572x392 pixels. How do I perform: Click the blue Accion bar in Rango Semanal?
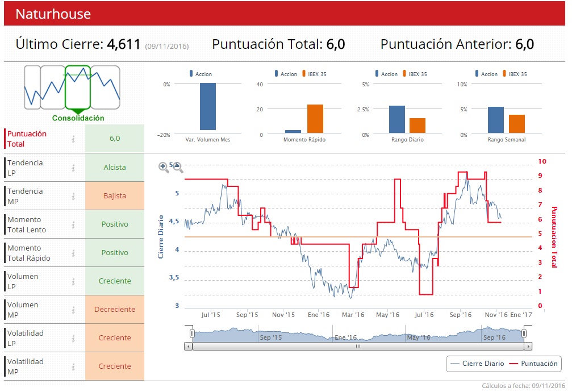point(496,120)
